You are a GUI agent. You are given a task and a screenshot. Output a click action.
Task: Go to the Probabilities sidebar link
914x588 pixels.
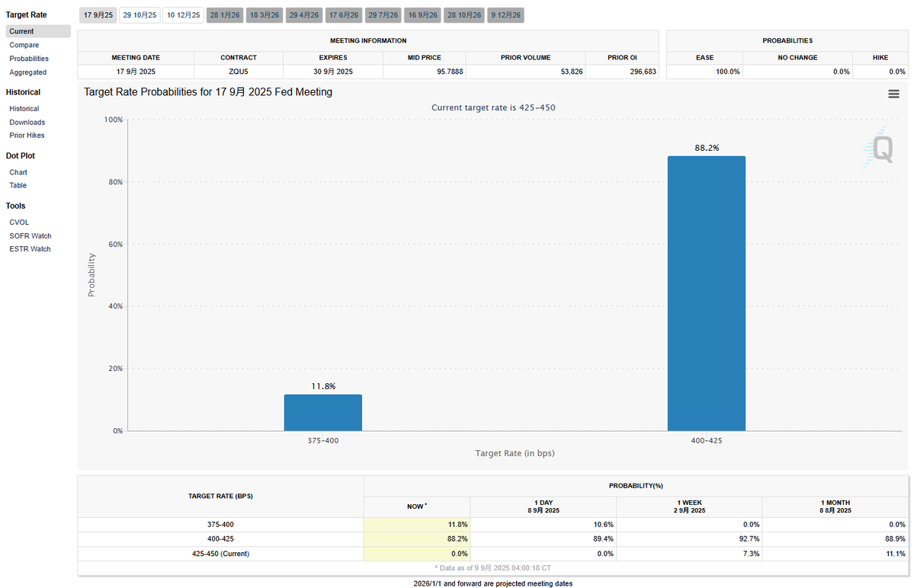point(28,59)
